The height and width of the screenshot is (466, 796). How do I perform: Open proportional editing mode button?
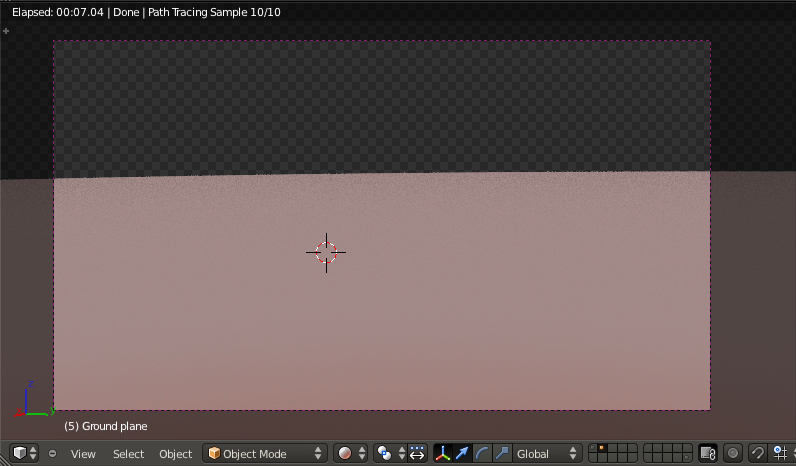click(733, 453)
